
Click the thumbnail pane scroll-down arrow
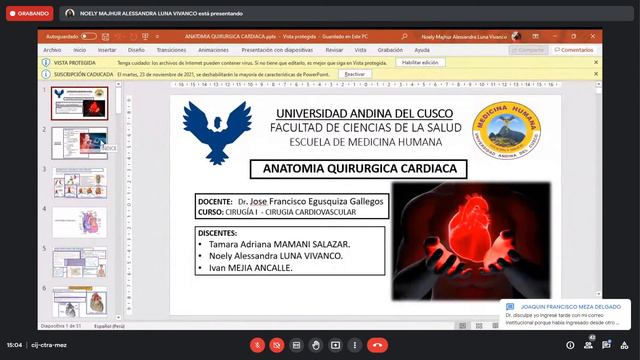coord(118,317)
